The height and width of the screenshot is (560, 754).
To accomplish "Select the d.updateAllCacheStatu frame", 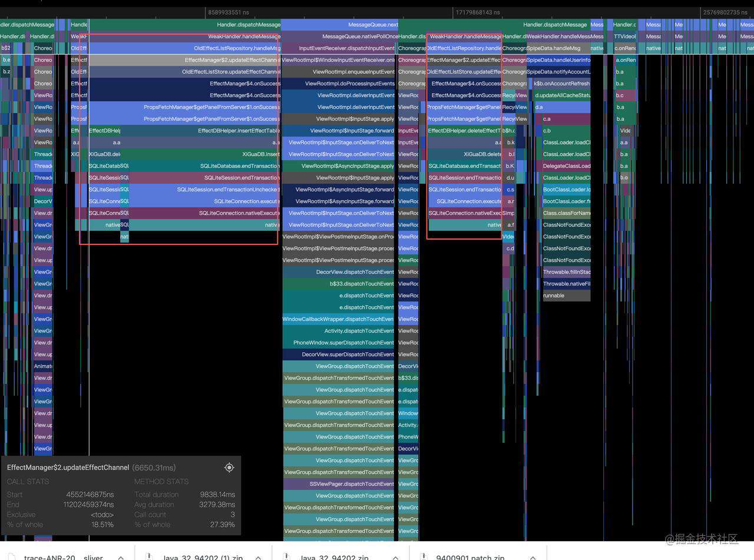I will point(562,95).
